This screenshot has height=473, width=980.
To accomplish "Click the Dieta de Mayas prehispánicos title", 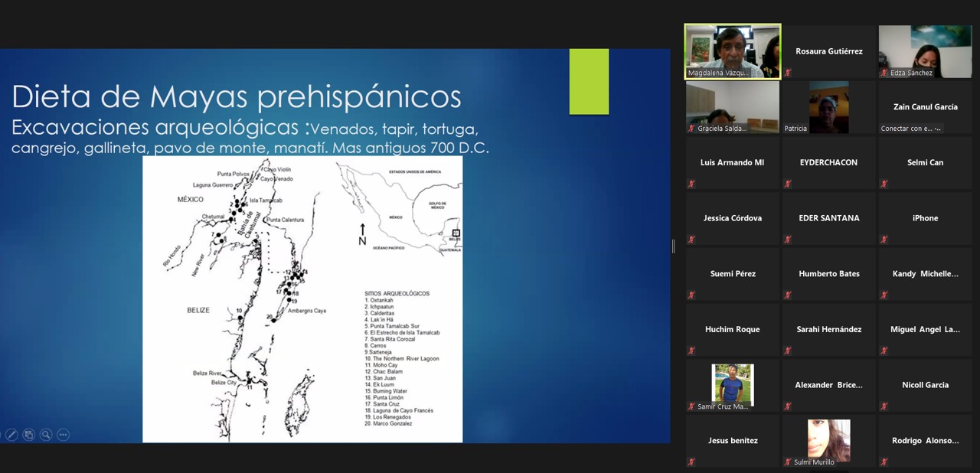I will 237,97.
